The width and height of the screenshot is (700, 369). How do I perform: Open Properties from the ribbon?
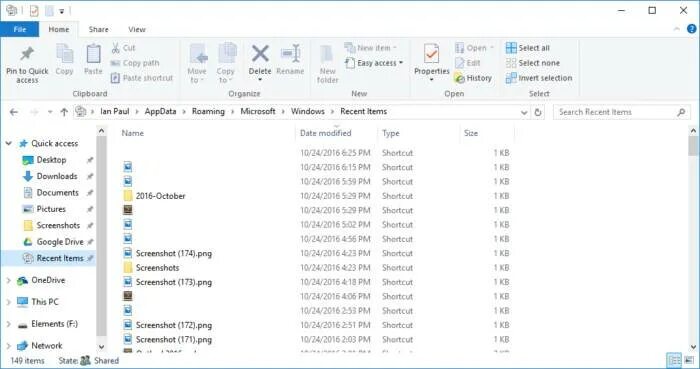tap(431, 62)
